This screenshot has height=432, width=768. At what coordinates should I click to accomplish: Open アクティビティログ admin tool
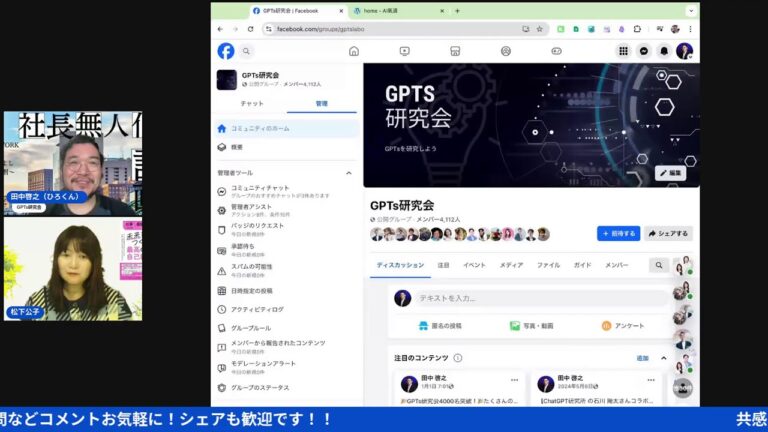pyautogui.click(x=287, y=310)
